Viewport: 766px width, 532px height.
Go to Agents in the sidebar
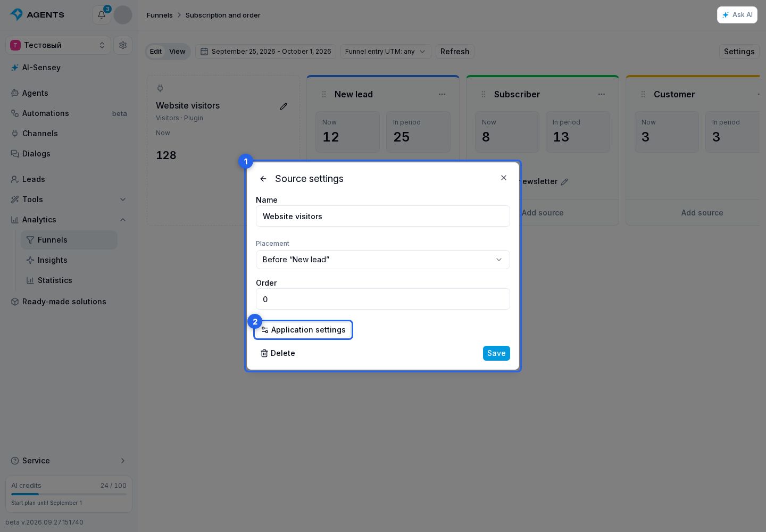click(69, 93)
